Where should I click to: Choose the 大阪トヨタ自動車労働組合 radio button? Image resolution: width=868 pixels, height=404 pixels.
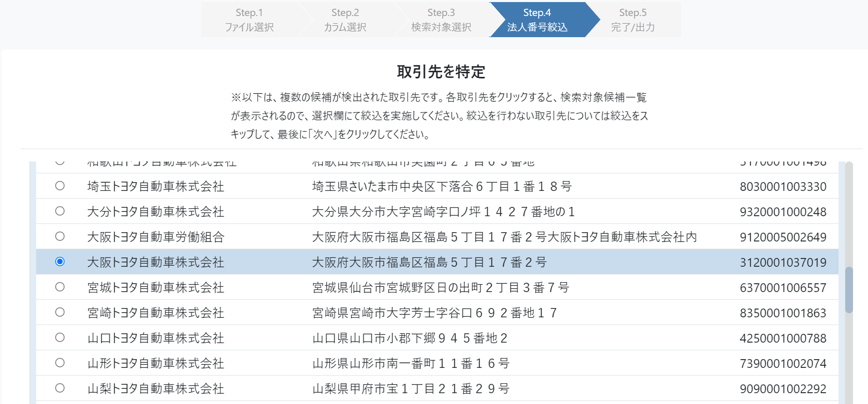(x=60, y=236)
